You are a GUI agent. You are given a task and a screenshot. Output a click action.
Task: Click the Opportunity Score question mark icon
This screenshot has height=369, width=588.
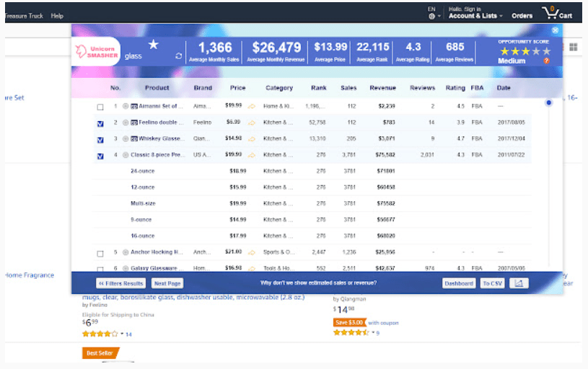click(x=546, y=61)
